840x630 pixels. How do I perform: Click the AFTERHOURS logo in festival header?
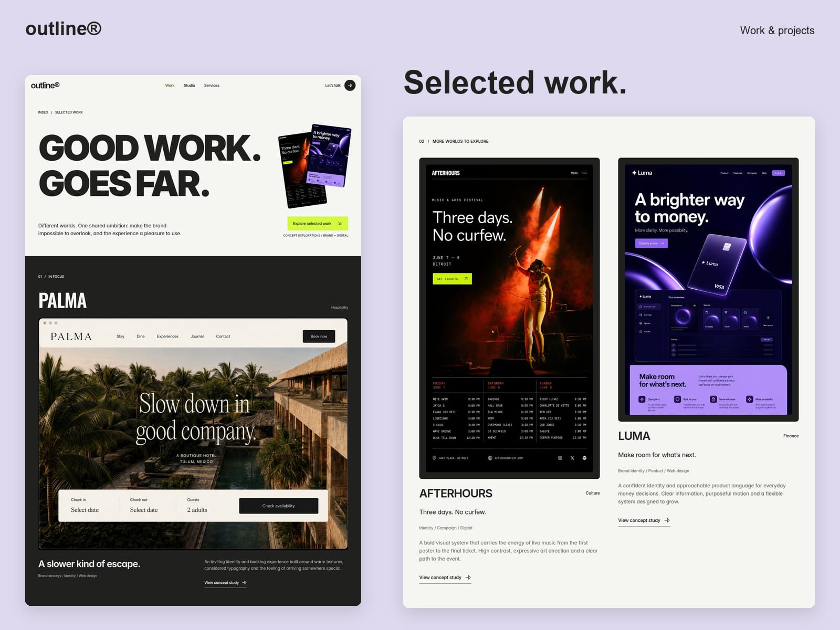(x=446, y=173)
